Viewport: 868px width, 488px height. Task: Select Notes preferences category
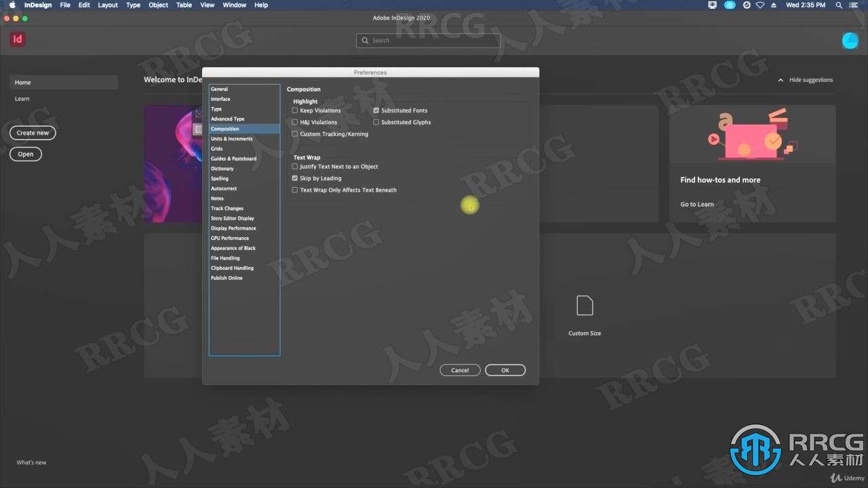tap(244, 199)
